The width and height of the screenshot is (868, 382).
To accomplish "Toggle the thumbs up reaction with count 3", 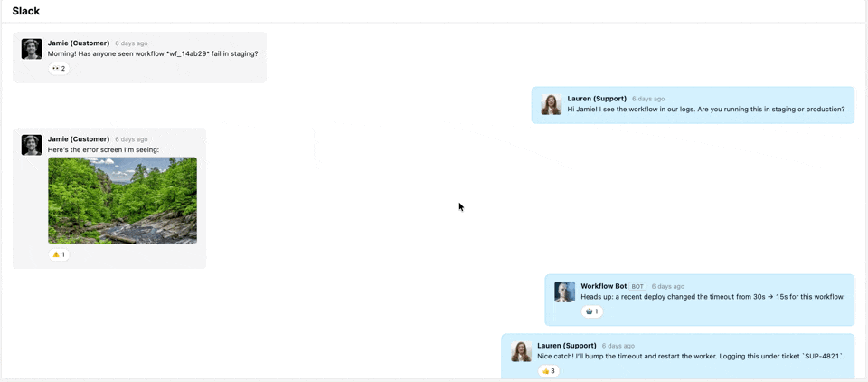I will click(x=548, y=371).
